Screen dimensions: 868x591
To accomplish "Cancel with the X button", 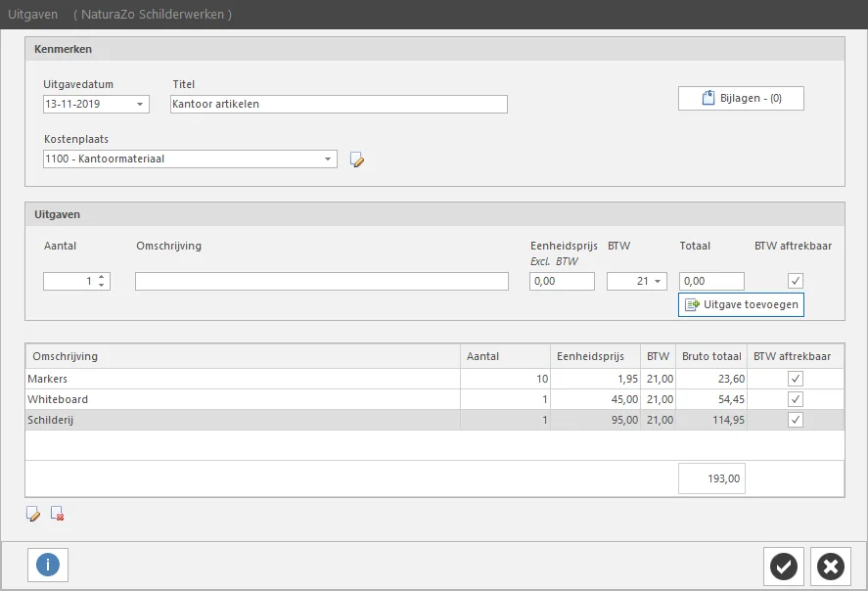I will 831,567.
